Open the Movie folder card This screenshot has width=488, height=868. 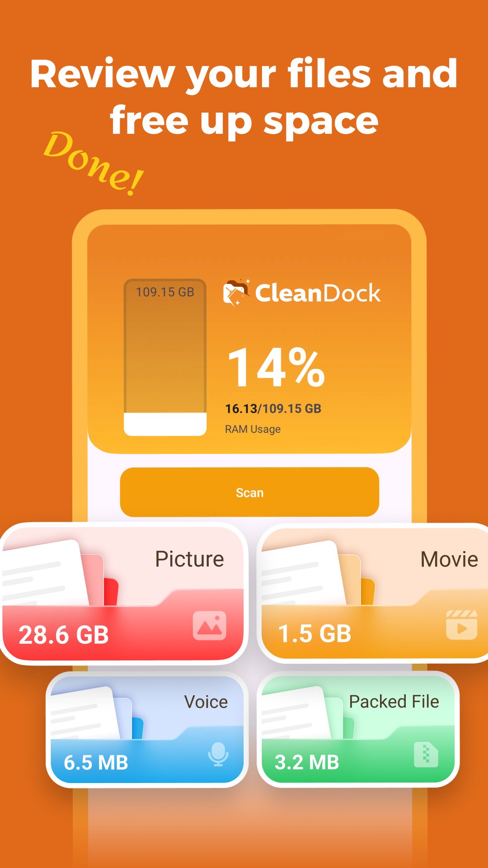tap(373, 593)
